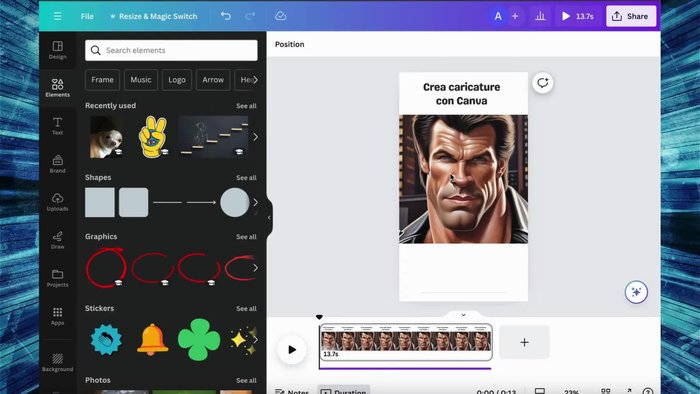Select the Arrow suggestion chip

pos(213,80)
